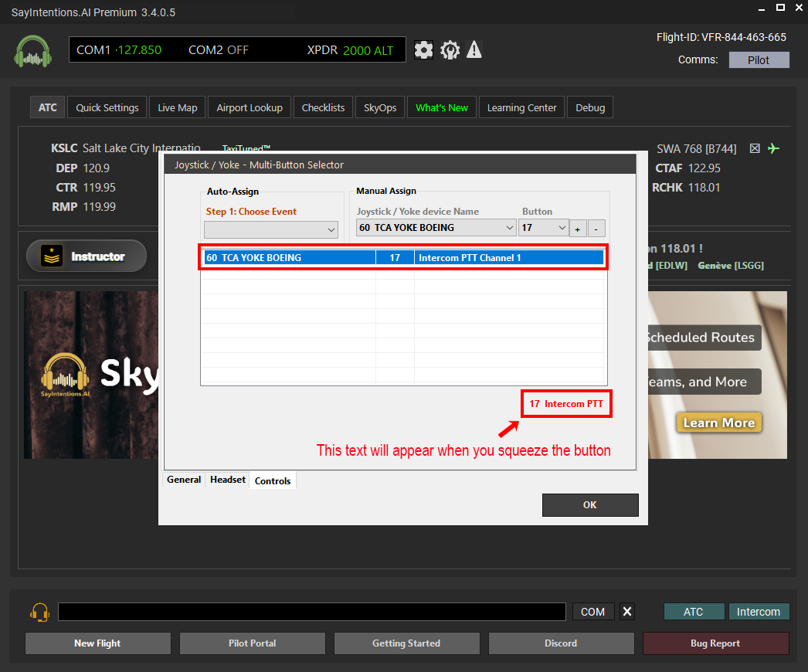The height and width of the screenshot is (672, 808).
Task: Click the DEP 120.9 frequency
Action: [83, 168]
